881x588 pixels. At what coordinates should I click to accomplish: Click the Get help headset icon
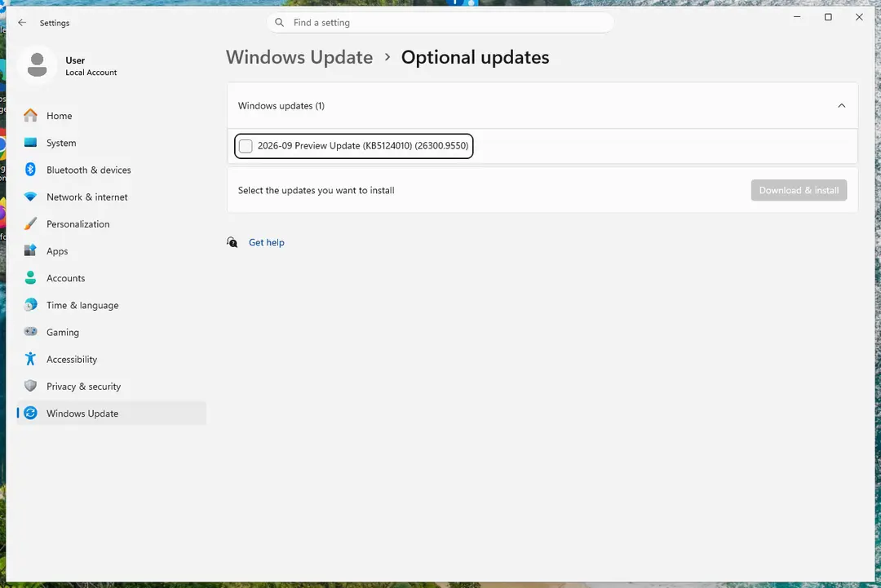[232, 242]
